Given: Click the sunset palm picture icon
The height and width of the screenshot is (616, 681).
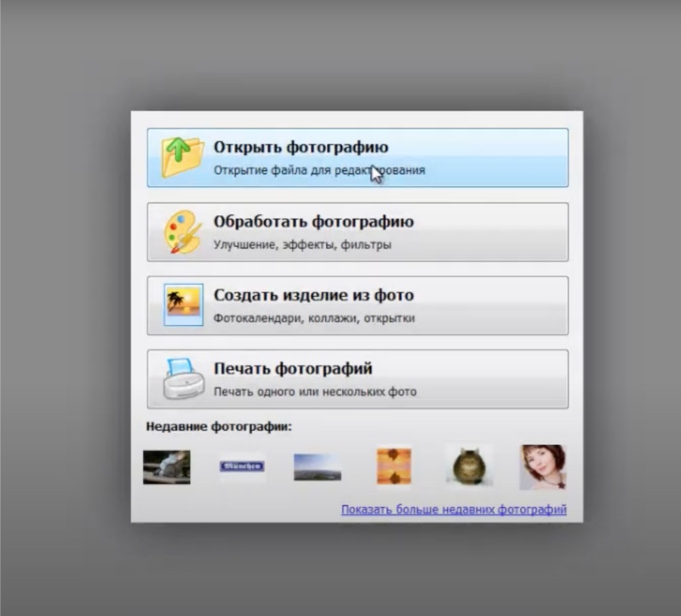Looking at the screenshot, I should tap(183, 305).
